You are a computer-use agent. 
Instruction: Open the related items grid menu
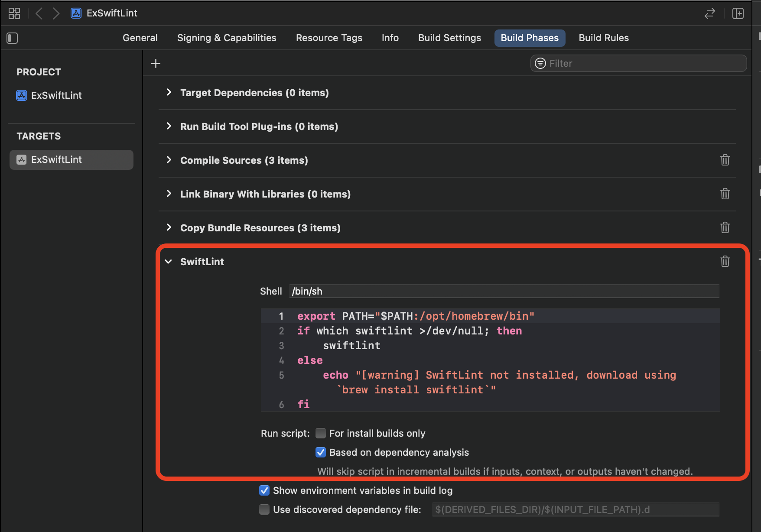point(14,13)
